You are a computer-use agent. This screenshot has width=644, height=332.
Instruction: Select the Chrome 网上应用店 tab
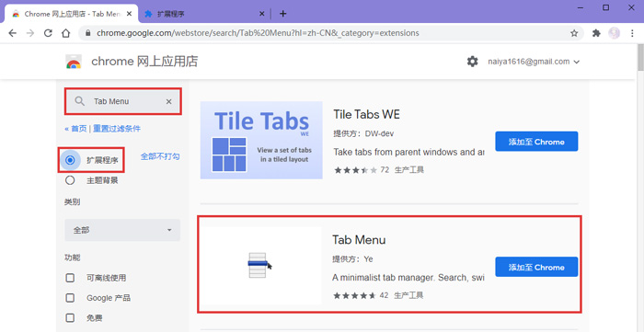[72, 14]
